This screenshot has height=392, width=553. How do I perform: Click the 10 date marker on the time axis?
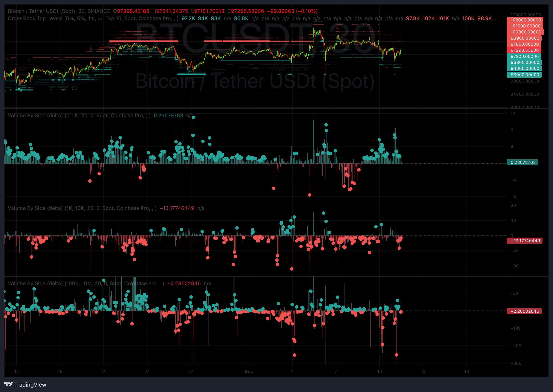(379, 371)
